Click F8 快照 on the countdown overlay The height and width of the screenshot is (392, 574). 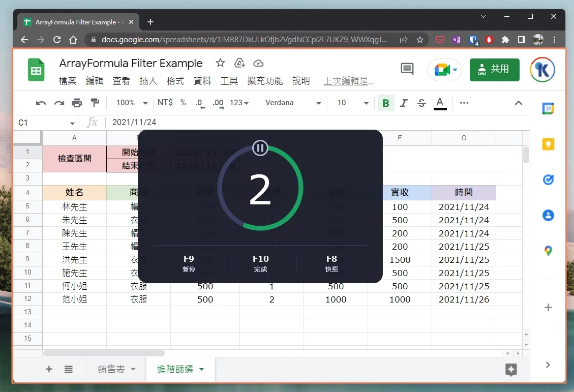(x=331, y=263)
